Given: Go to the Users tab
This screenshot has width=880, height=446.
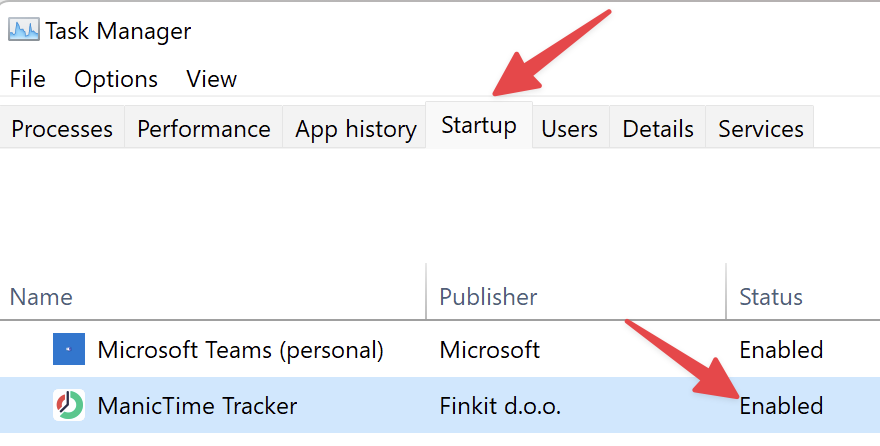Looking at the screenshot, I should coord(570,128).
